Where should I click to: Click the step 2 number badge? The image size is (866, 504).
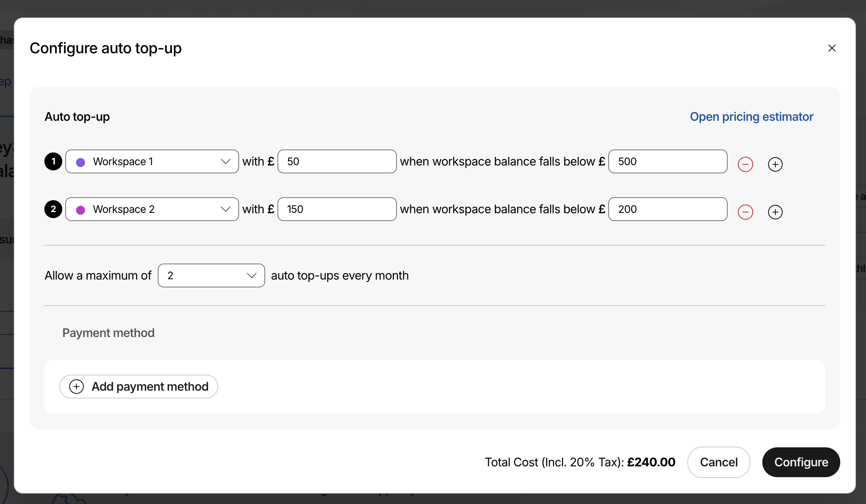53,209
